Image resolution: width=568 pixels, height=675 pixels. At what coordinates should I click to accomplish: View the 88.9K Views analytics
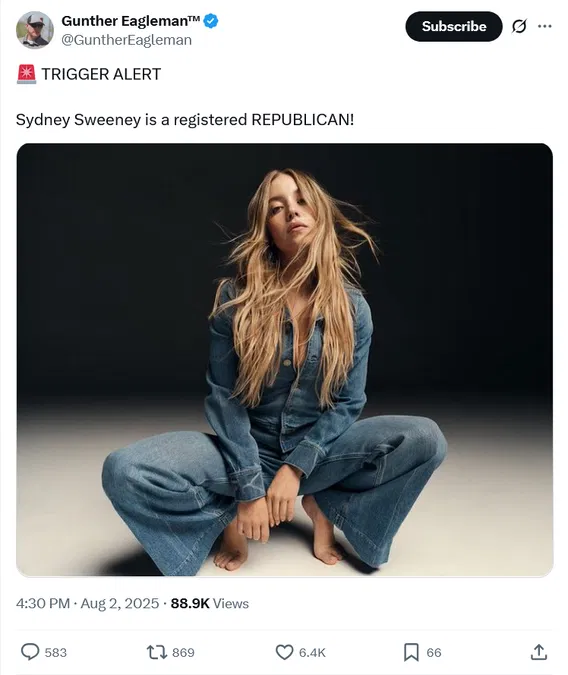209,603
